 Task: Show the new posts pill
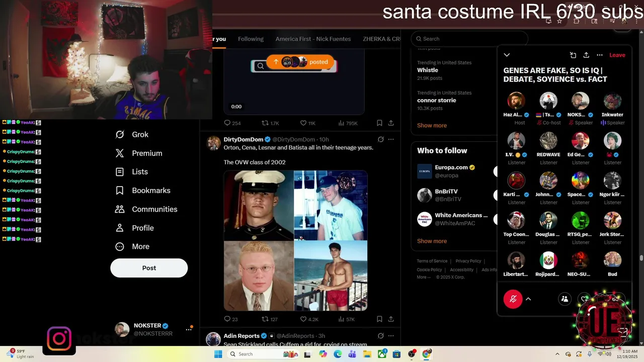click(300, 62)
